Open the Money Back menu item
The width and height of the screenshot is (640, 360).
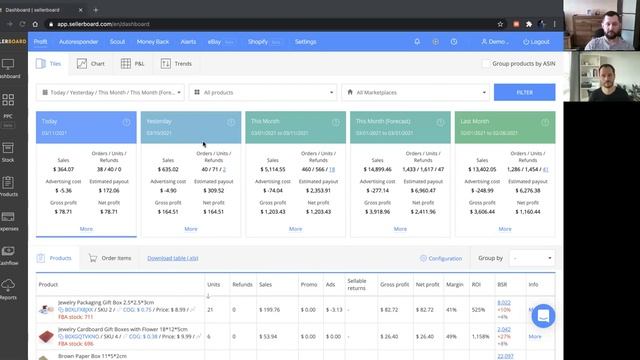(153, 42)
